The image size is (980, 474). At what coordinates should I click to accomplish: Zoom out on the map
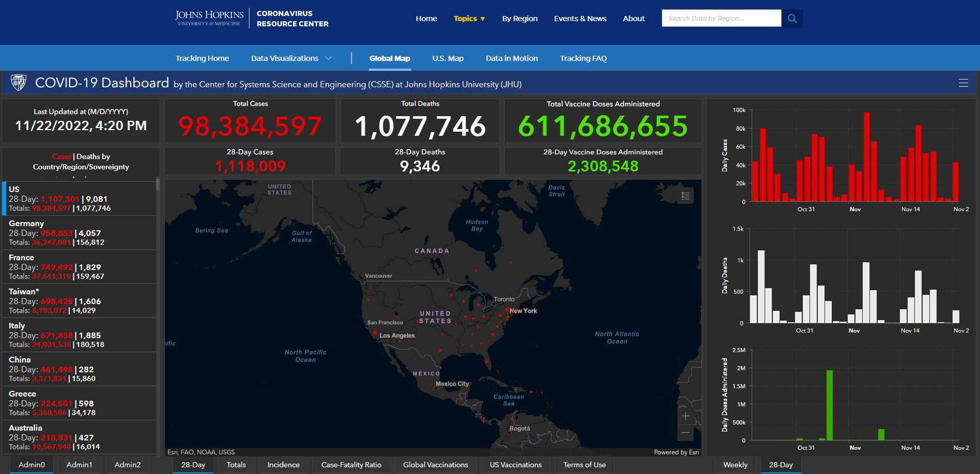tap(686, 432)
